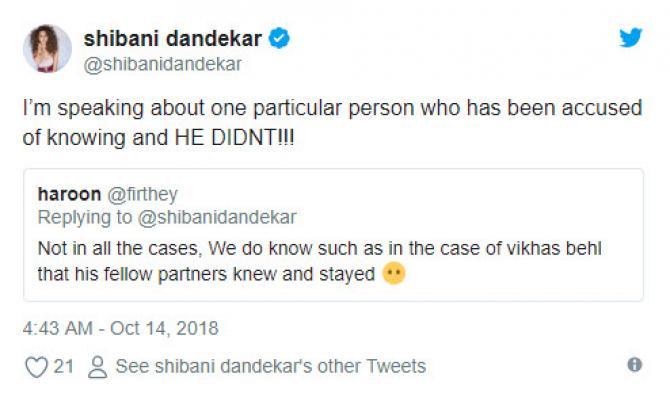Click the neutral face emoji

(x=394, y=273)
